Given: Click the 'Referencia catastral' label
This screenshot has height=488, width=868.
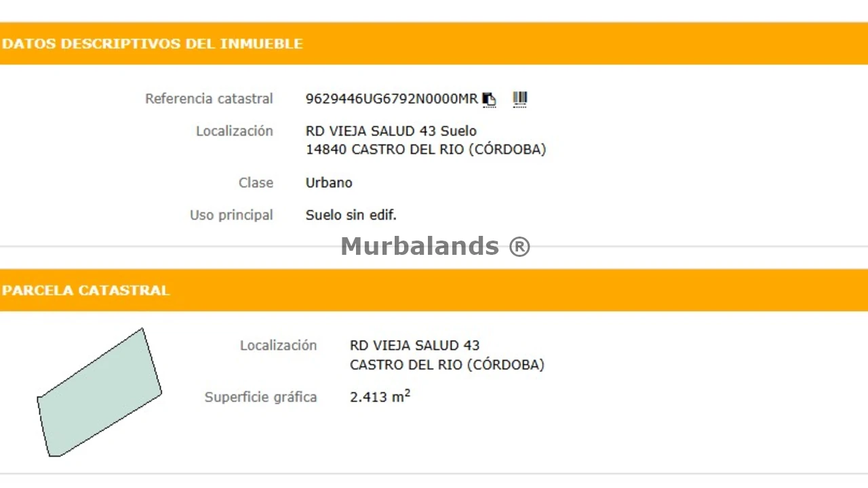Looking at the screenshot, I should click(209, 99).
